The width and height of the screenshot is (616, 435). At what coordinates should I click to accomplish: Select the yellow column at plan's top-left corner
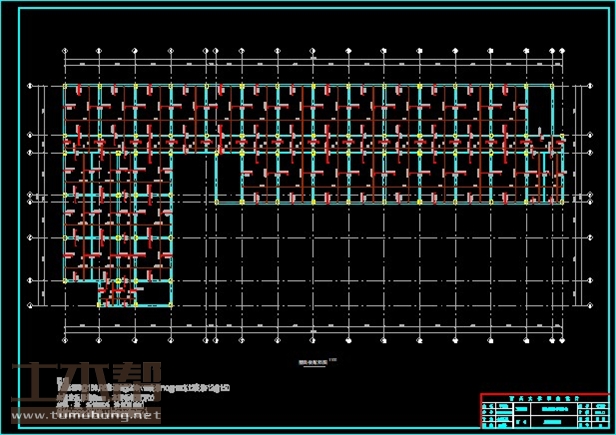tap(65, 87)
